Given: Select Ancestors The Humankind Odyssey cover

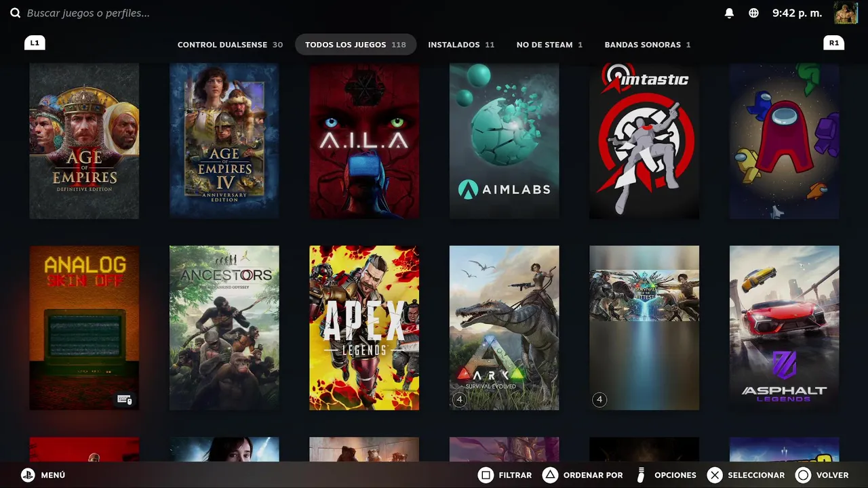Looking at the screenshot, I should pos(224,328).
